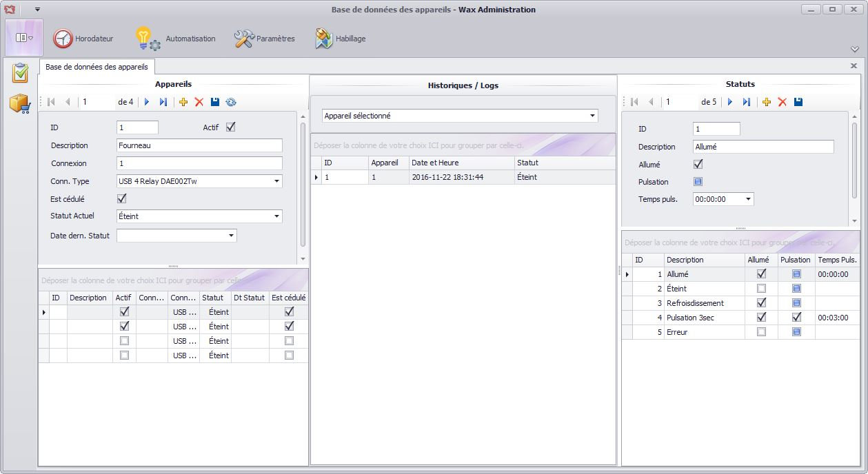The height and width of the screenshot is (474, 868).
Task: Add a new record in Statuts panel
Action: point(767,102)
